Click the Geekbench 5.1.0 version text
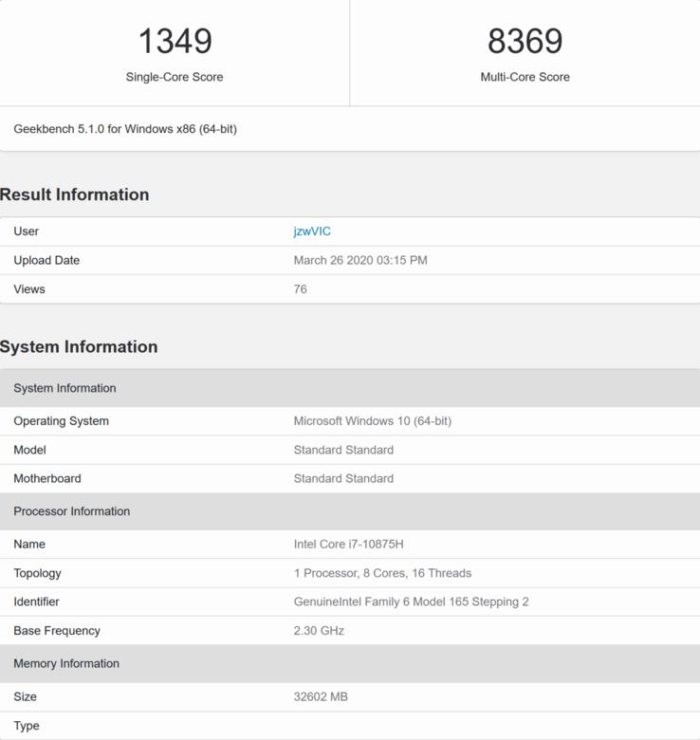Image resolution: width=700 pixels, height=740 pixels. (125, 129)
